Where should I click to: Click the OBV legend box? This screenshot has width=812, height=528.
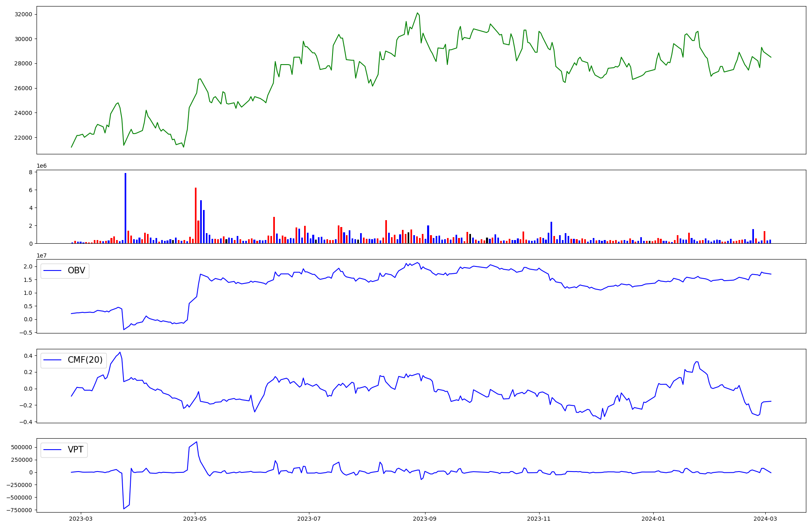pos(65,271)
